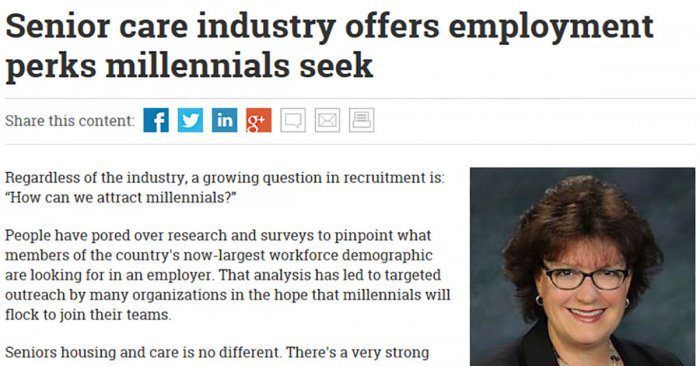Click the 'People have pored over research' paragraph
This screenshot has height=366, width=700.
(228, 275)
